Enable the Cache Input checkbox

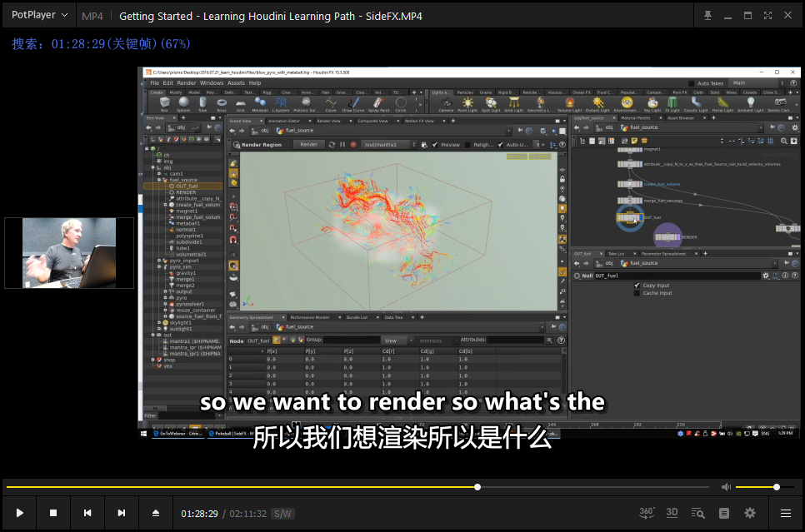(x=637, y=293)
